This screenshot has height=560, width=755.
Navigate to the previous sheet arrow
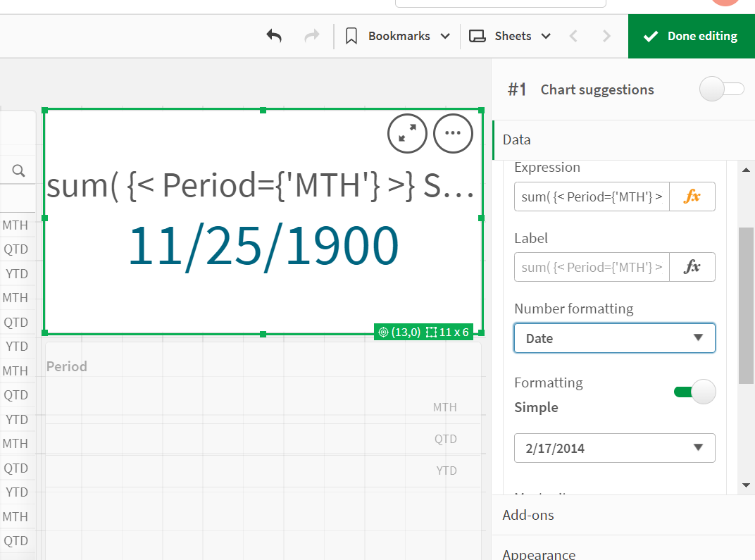573,35
